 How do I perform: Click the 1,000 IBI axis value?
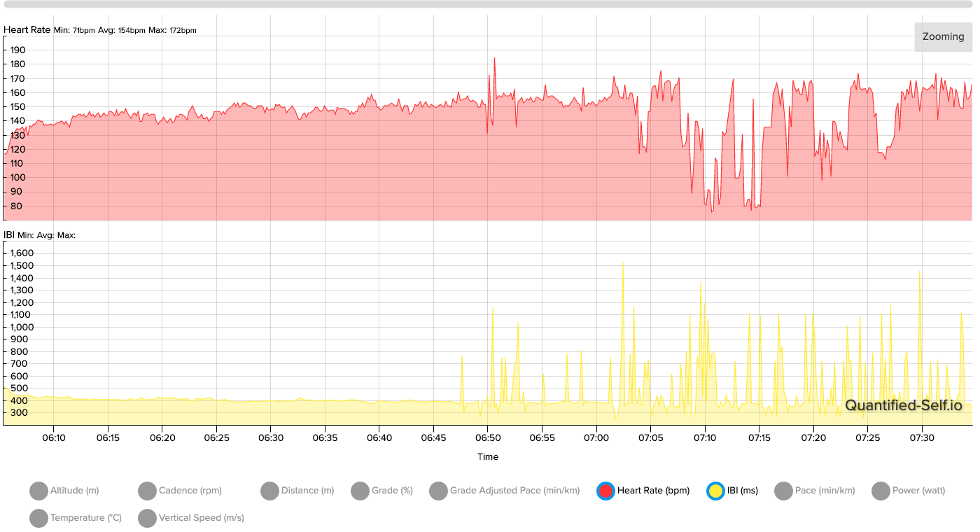point(22,327)
